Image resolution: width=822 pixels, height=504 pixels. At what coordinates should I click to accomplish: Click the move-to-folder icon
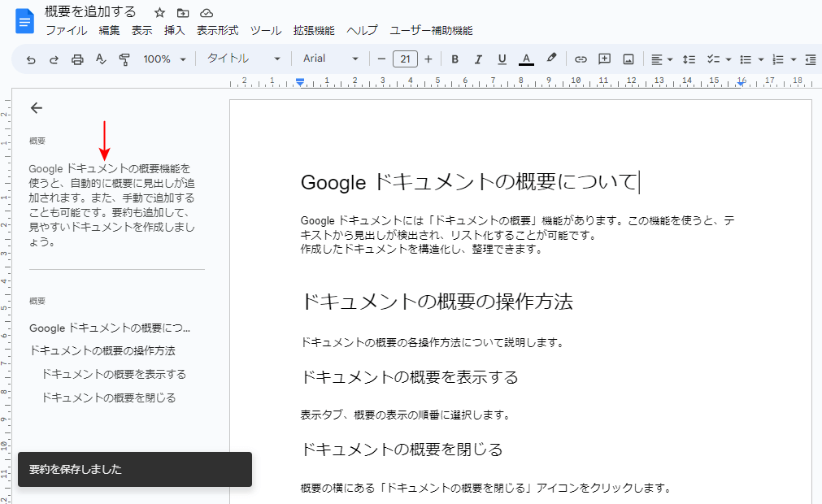click(x=183, y=12)
